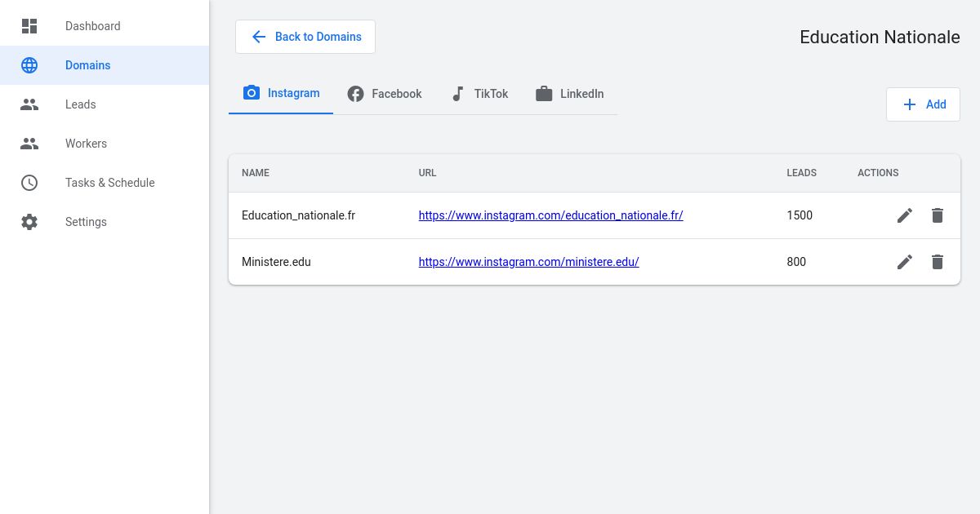
Task: Edit the Education_nationale.fr entry with pencil icon
Action: 904,215
